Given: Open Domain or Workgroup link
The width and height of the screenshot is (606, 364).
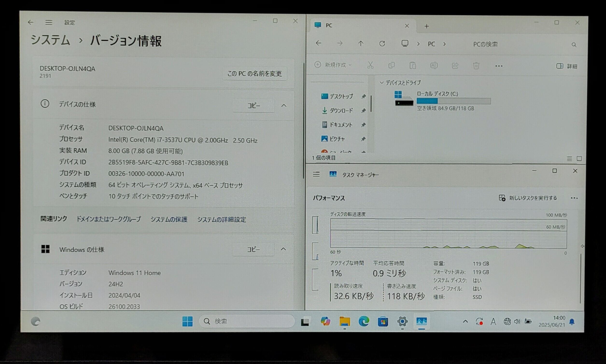Looking at the screenshot, I should pos(109,219).
